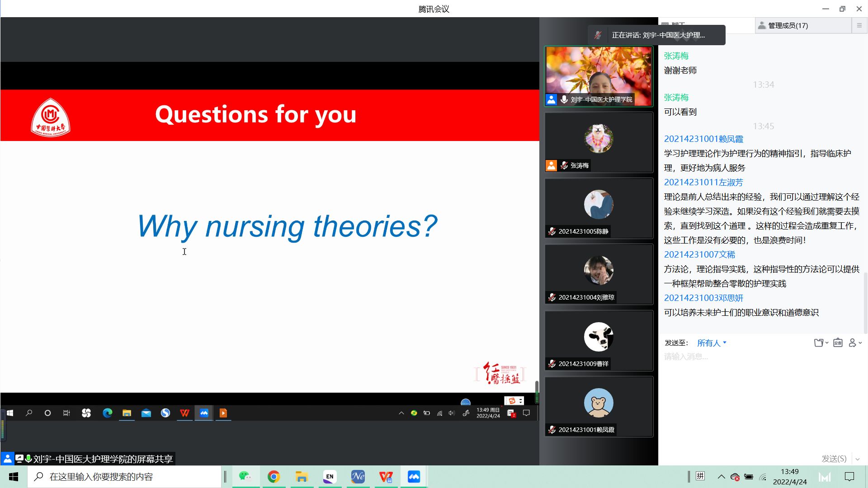Open the 所有人 recipient dropdown

click(712, 343)
